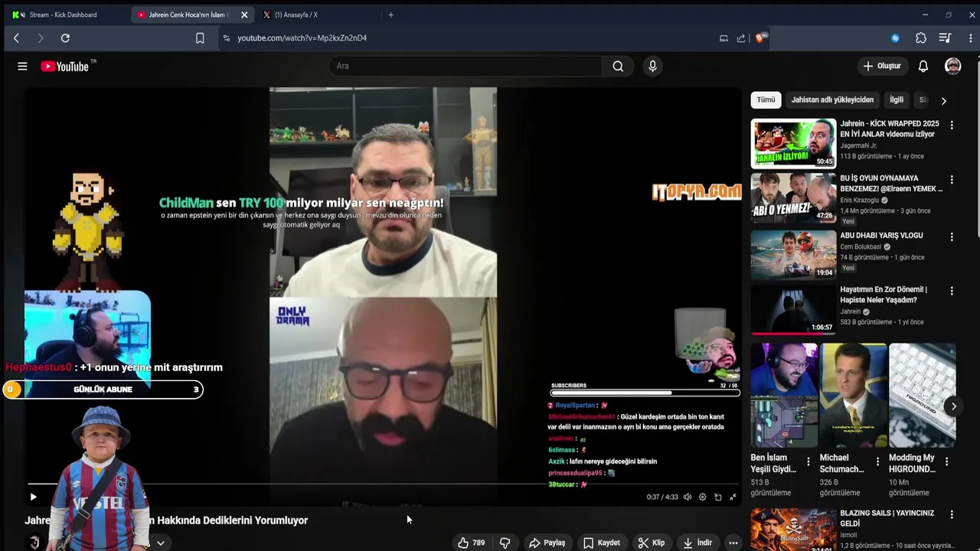Focus the Ara search box

[x=465, y=66]
